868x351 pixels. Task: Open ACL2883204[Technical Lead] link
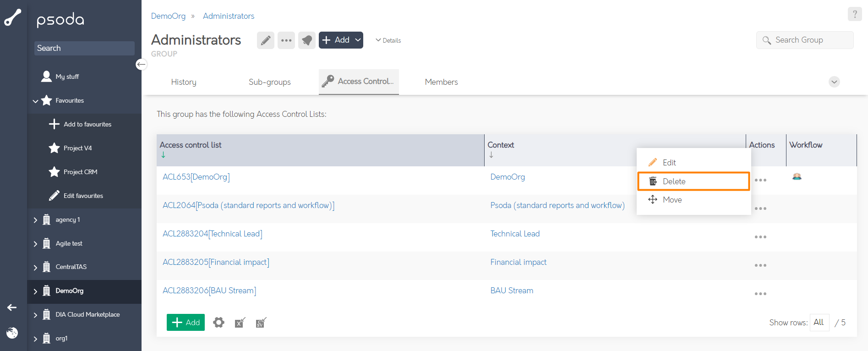point(213,234)
